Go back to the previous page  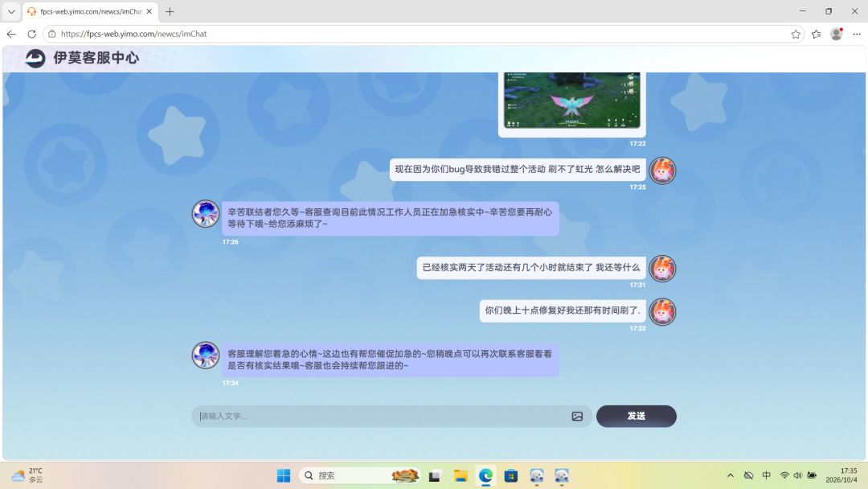[11, 34]
